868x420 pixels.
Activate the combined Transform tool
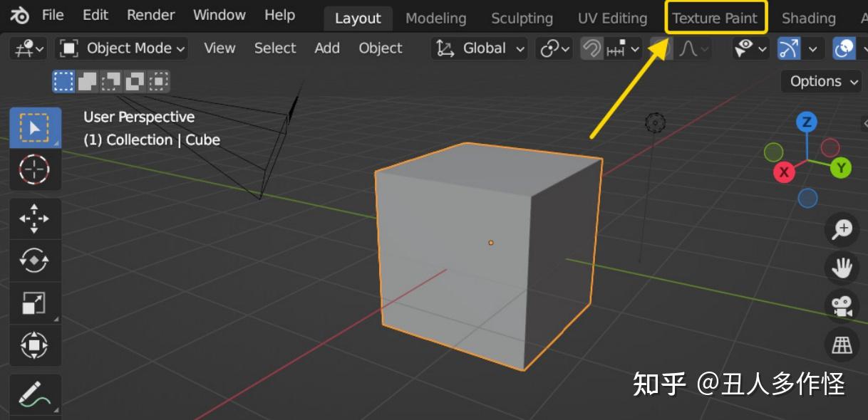coord(35,346)
